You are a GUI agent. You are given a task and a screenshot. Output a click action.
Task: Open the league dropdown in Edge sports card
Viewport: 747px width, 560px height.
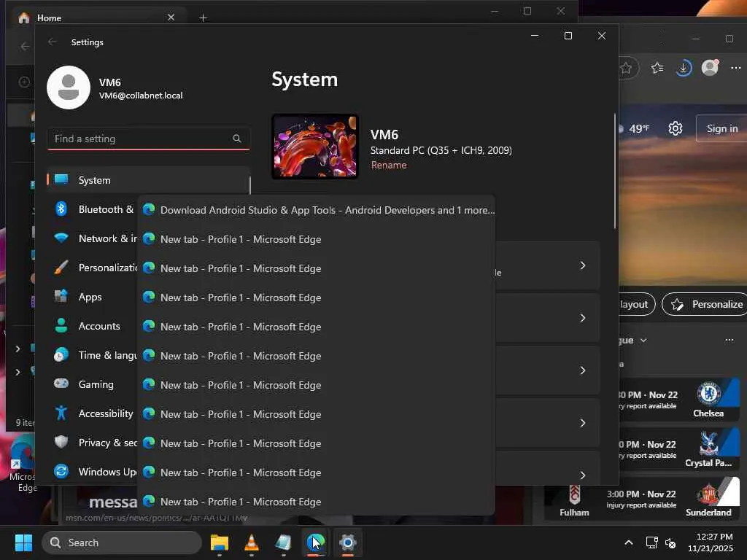[643, 340]
